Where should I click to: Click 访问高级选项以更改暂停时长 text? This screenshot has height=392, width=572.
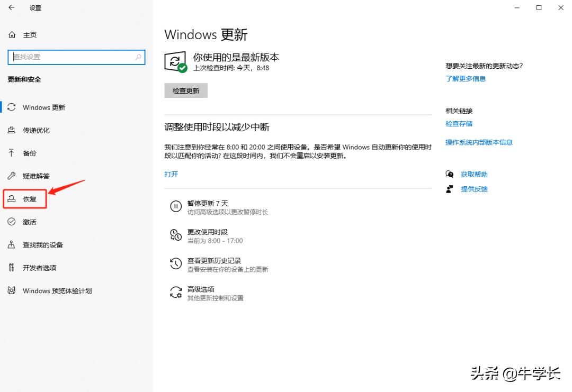[x=228, y=212]
